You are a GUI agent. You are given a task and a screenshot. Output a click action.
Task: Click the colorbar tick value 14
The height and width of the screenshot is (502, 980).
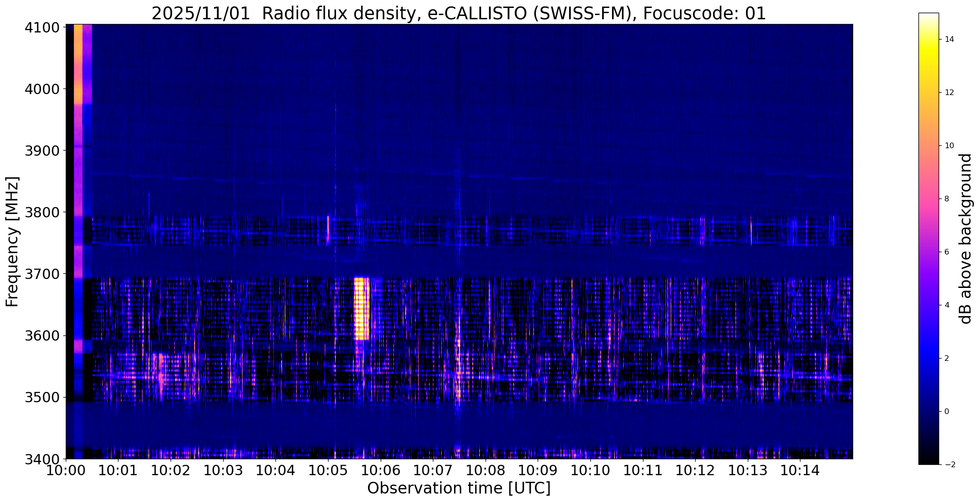(x=949, y=40)
